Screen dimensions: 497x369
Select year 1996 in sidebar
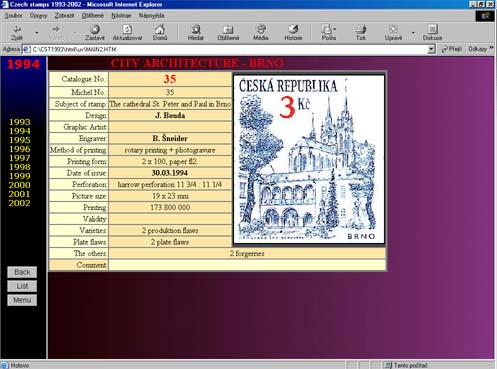coord(20,149)
